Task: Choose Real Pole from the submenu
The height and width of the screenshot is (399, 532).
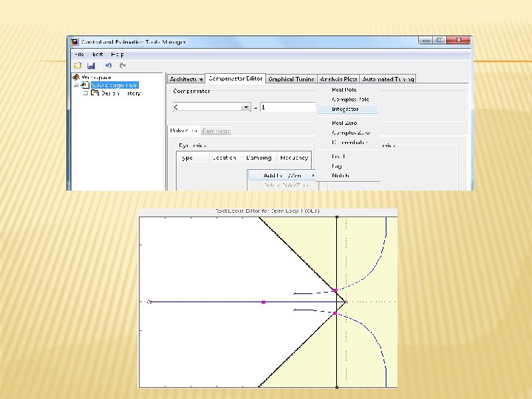Action: 344,89
